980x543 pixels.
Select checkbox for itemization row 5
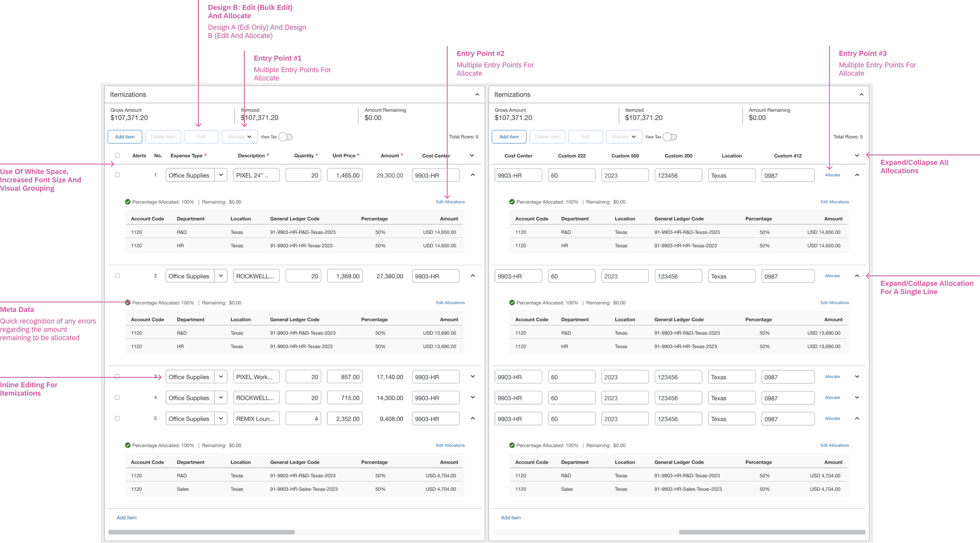[117, 418]
